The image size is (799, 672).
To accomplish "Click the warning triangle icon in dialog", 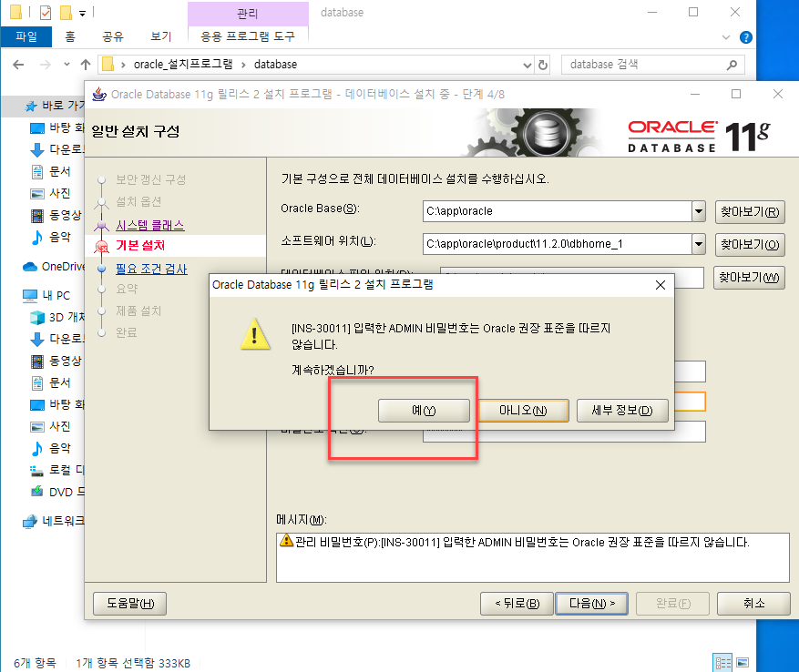I will 255,334.
